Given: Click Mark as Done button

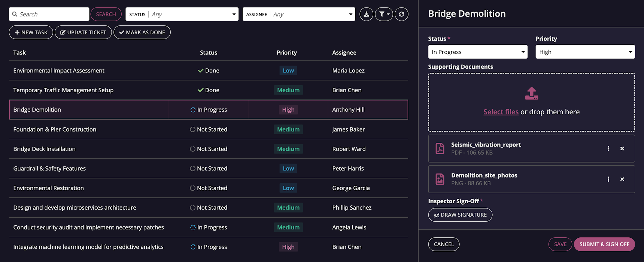Looking at the screenshot, I should (x=142, y=32).
